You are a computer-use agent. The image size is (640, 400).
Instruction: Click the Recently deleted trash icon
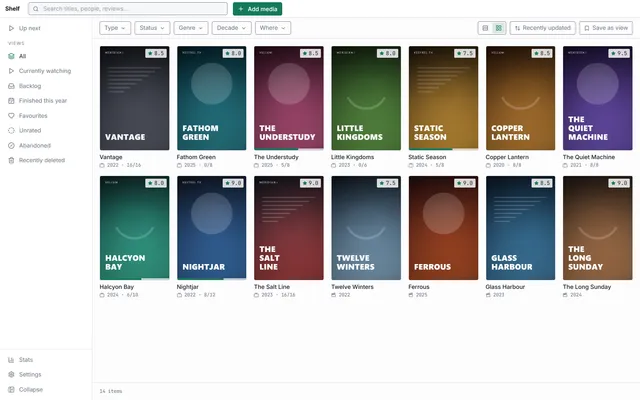11,160
